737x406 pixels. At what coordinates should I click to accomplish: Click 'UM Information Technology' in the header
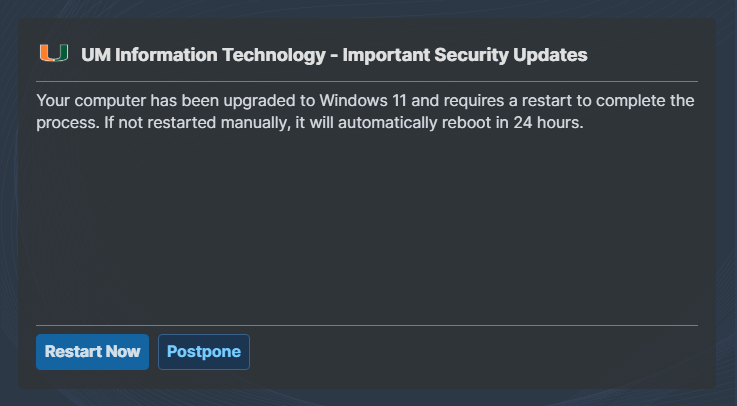[204, 55]
